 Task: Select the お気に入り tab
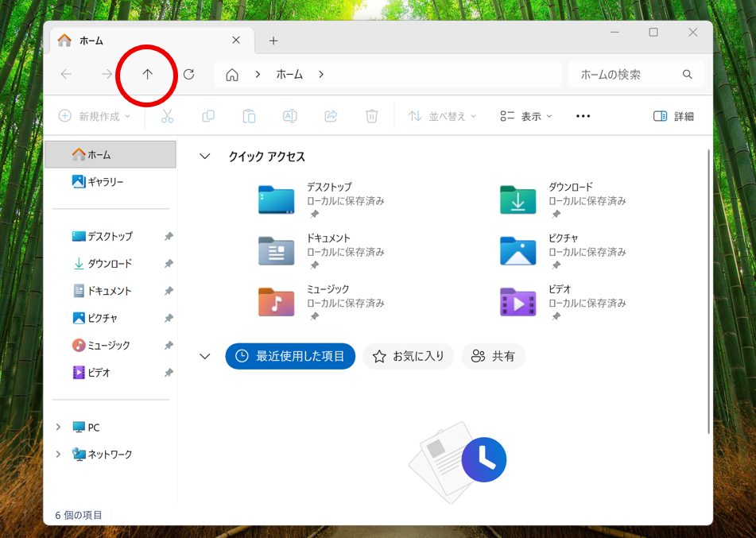pyautogui.click(x=409, y=357)
